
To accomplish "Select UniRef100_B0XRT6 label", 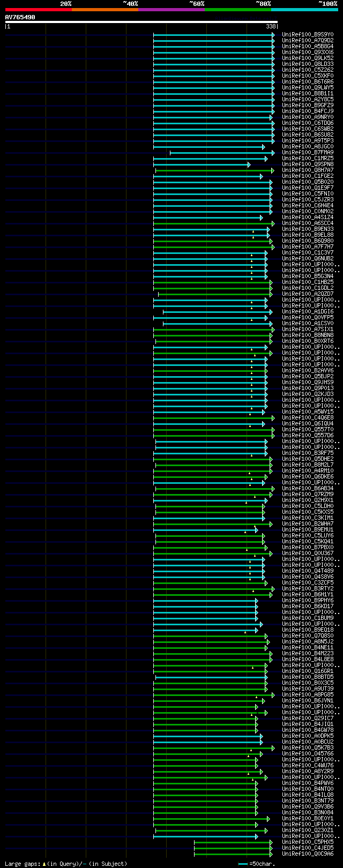I will [x=308, y=341].
